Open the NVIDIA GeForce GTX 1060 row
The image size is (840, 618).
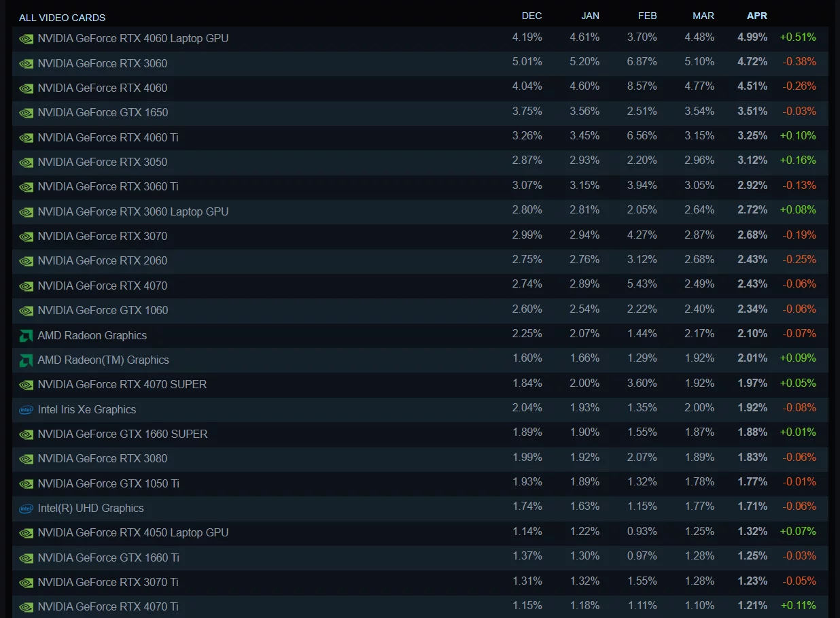(x=103, y=310)
